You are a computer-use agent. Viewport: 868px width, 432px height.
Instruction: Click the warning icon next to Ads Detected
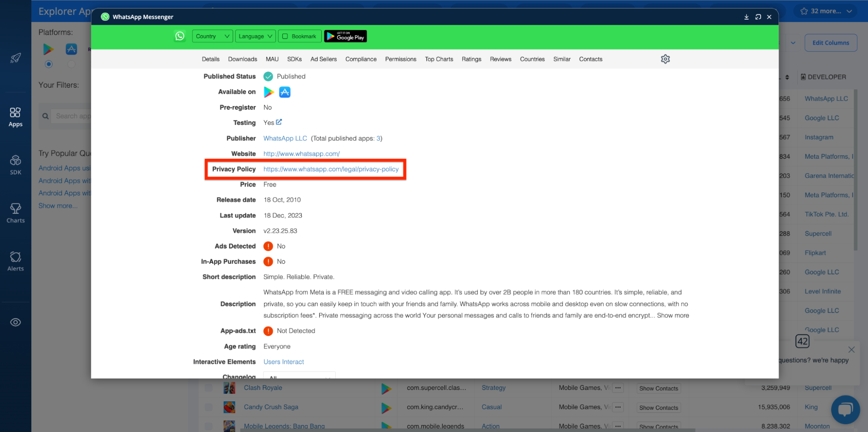click(x=268, y=246)
